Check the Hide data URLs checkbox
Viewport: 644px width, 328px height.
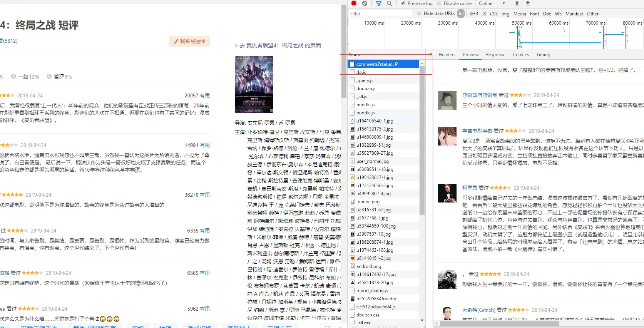tap(419, 13)
